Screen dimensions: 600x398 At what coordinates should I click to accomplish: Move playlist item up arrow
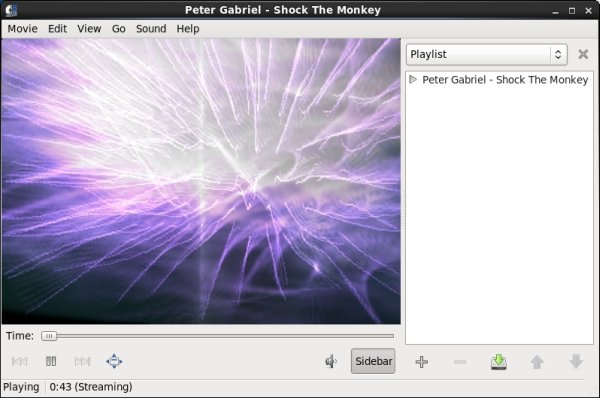(x=537, y=362)
